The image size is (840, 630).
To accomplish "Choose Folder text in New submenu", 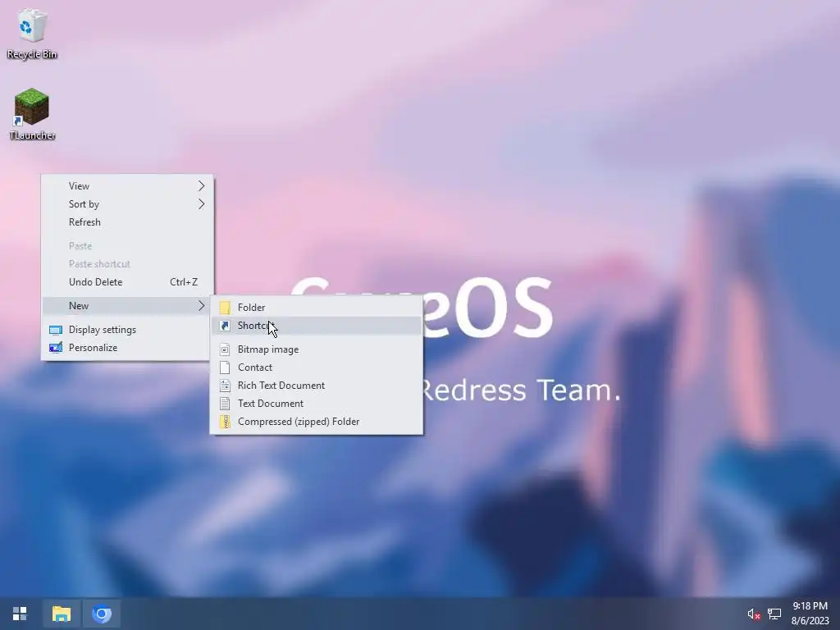I will click(251, 308).
